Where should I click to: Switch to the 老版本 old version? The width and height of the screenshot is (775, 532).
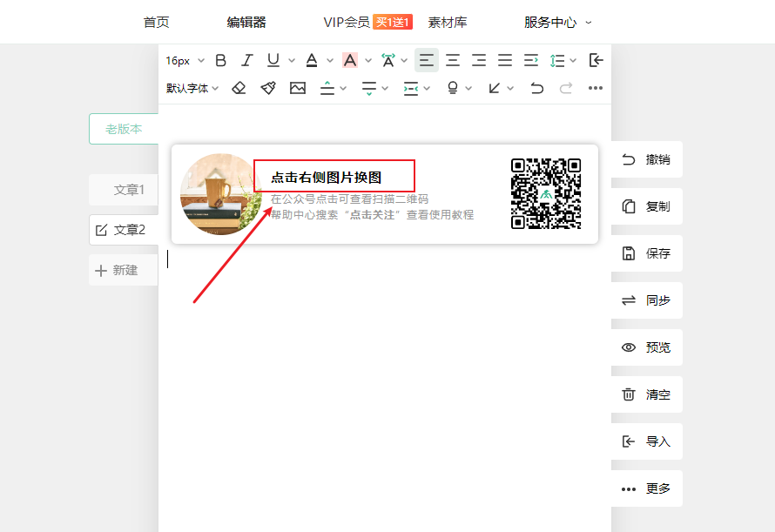[x=124, y=129]
